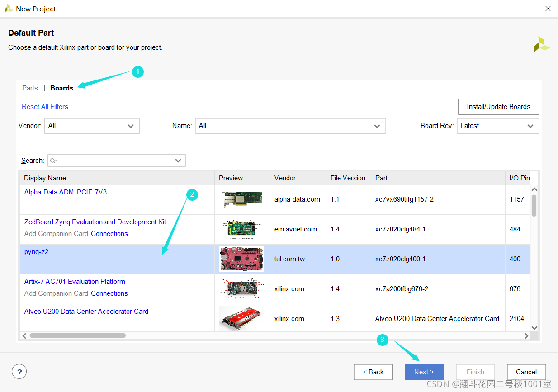Sort by I/O Pin column header
Viewport: 558px width, 392px height.
(x=518, y=178)
